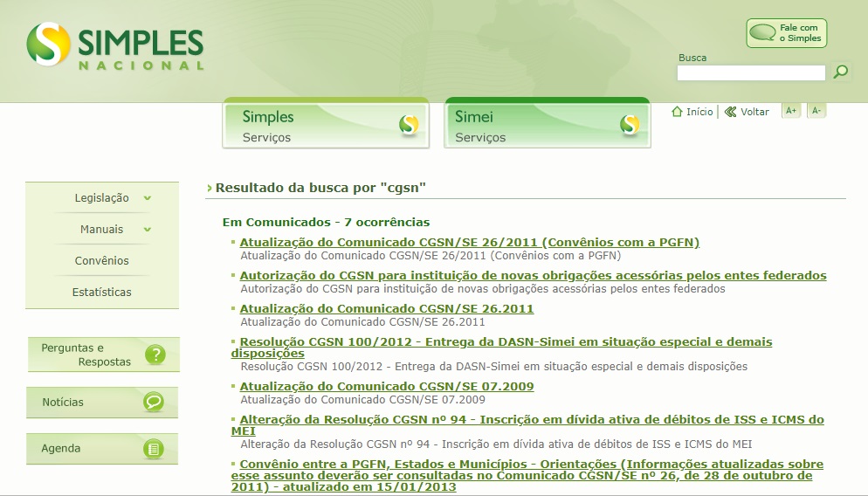Image resolution: width=868 pixels, height=496 pixels.
Task: Click text Em Comunicados - 7 ocorrências
Action: point(326,223)
